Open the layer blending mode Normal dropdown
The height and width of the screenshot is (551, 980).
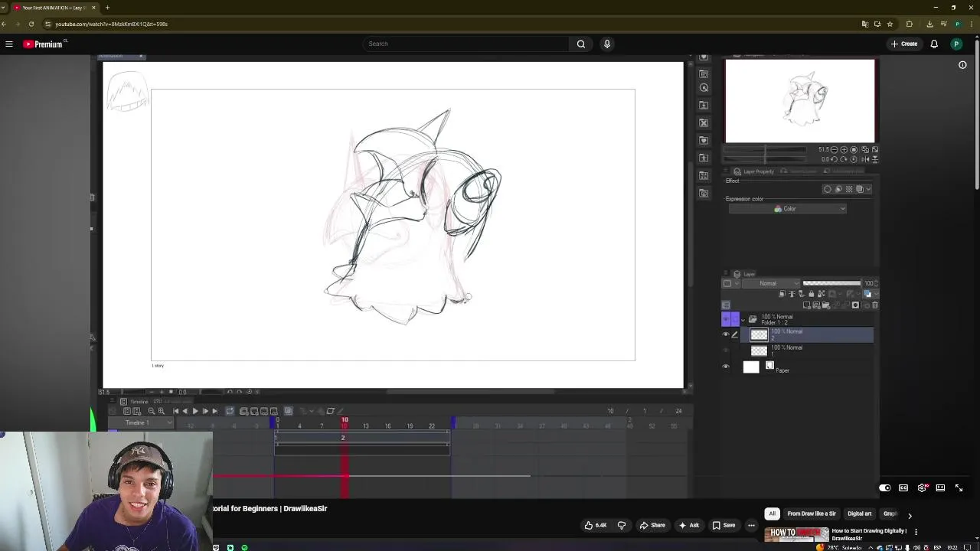(x=772, y=283)
